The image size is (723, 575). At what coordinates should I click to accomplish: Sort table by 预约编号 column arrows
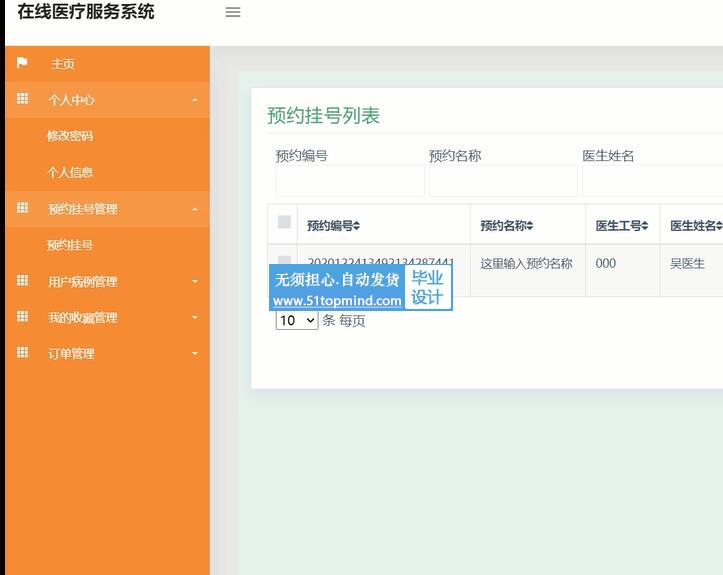pyautogui.click(x=356, y=226)
